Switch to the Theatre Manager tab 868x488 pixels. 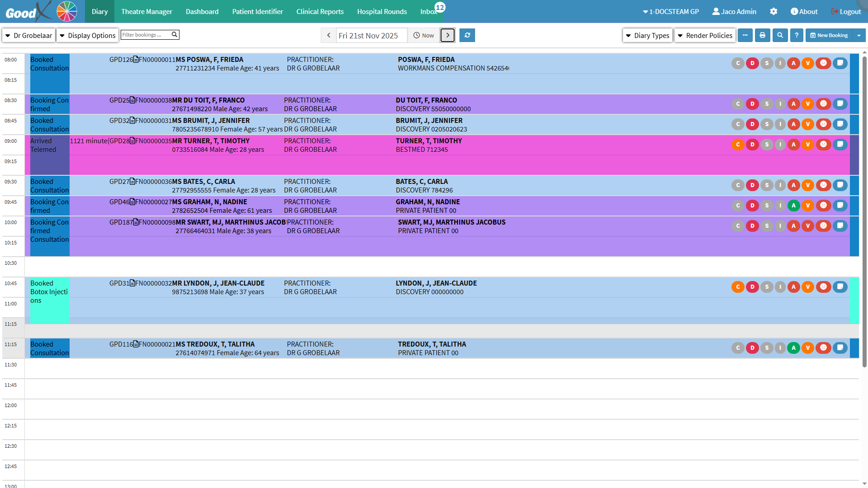point(146,11)
